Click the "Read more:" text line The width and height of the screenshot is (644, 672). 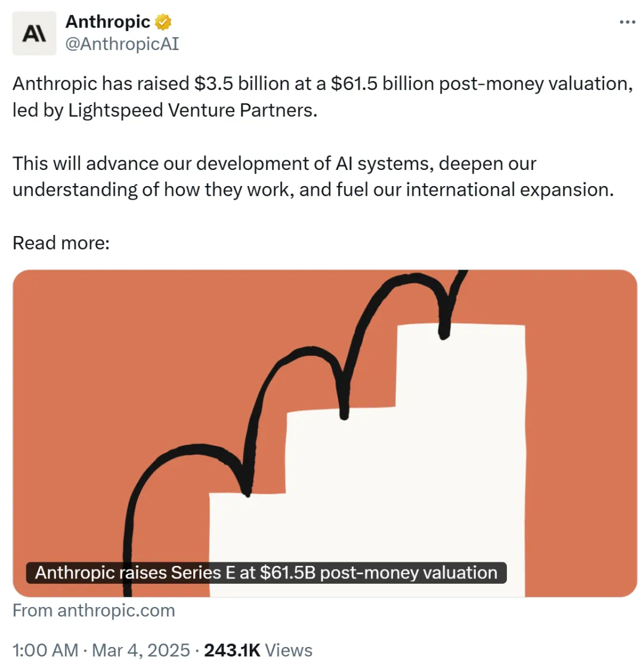(x=61, y=243)
